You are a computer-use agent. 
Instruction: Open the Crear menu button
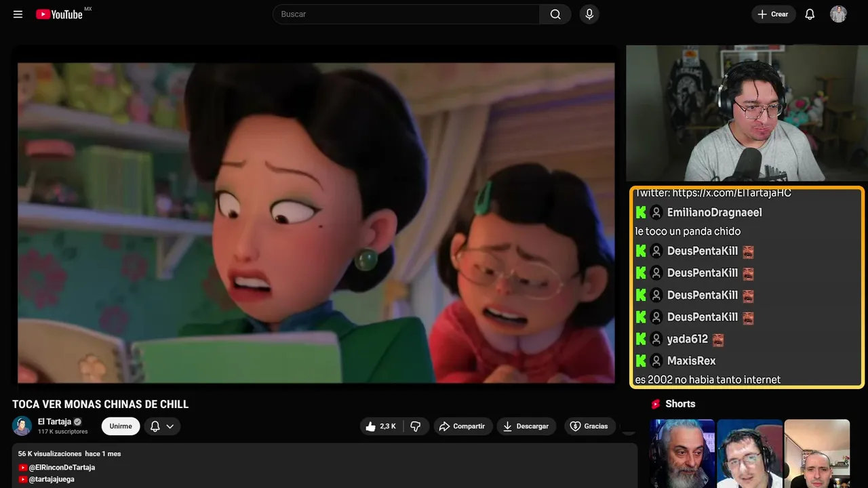coord(773,14)
